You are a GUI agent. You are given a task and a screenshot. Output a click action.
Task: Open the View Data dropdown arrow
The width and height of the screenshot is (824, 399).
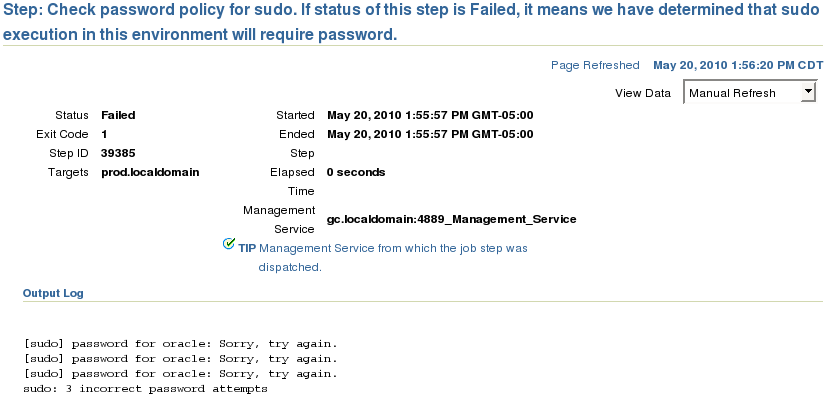point(807,93)
